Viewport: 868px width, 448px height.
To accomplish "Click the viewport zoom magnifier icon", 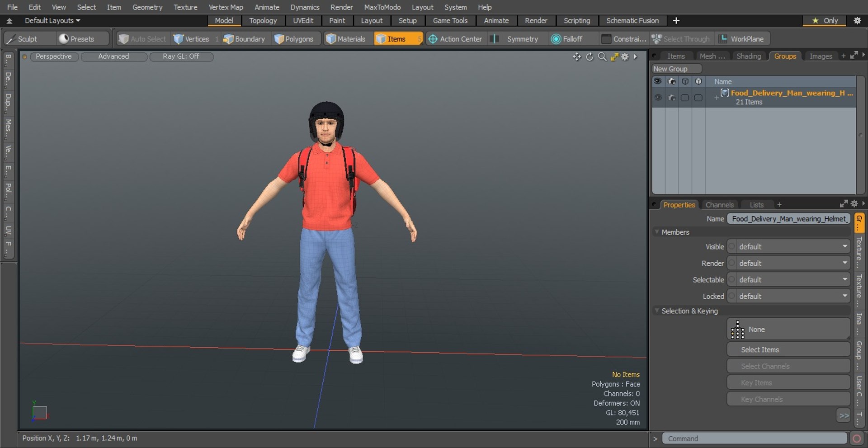I will pyautogui.click(x=602, y=57).
